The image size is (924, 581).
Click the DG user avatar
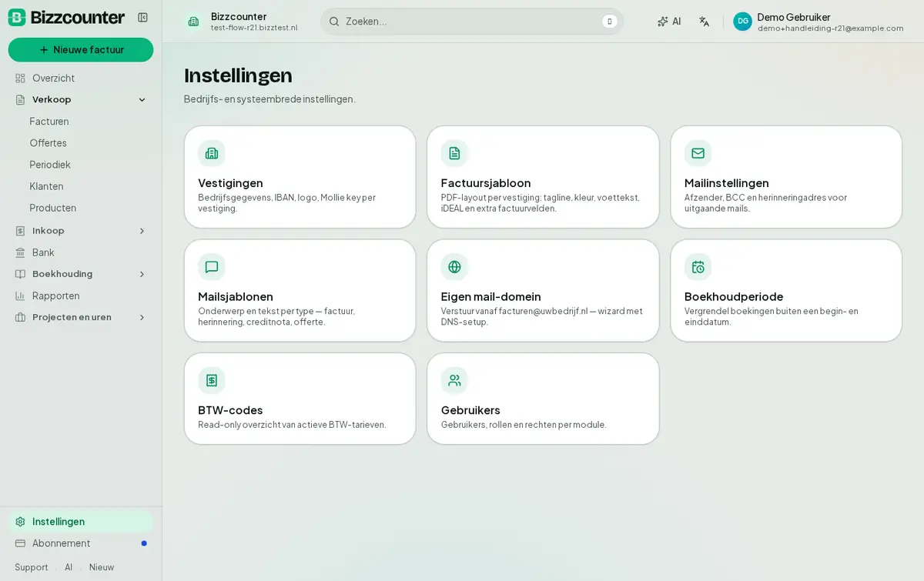742,22
